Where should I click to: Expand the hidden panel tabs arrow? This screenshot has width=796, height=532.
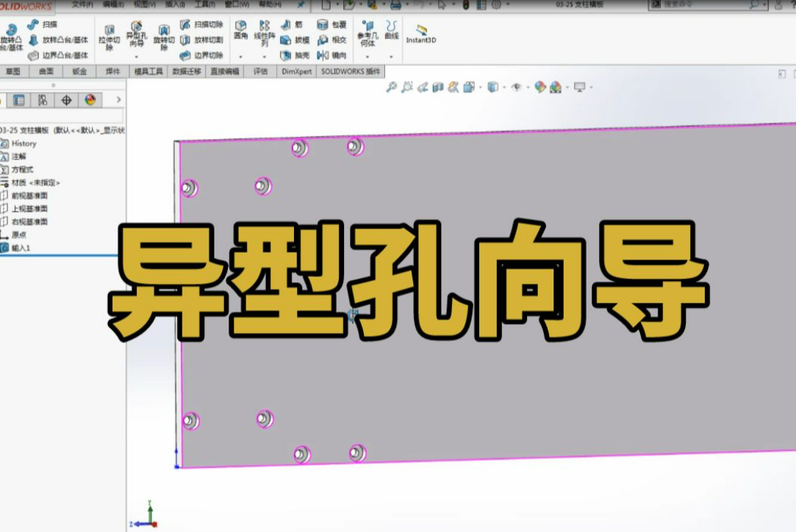click(x=118, y=100)
